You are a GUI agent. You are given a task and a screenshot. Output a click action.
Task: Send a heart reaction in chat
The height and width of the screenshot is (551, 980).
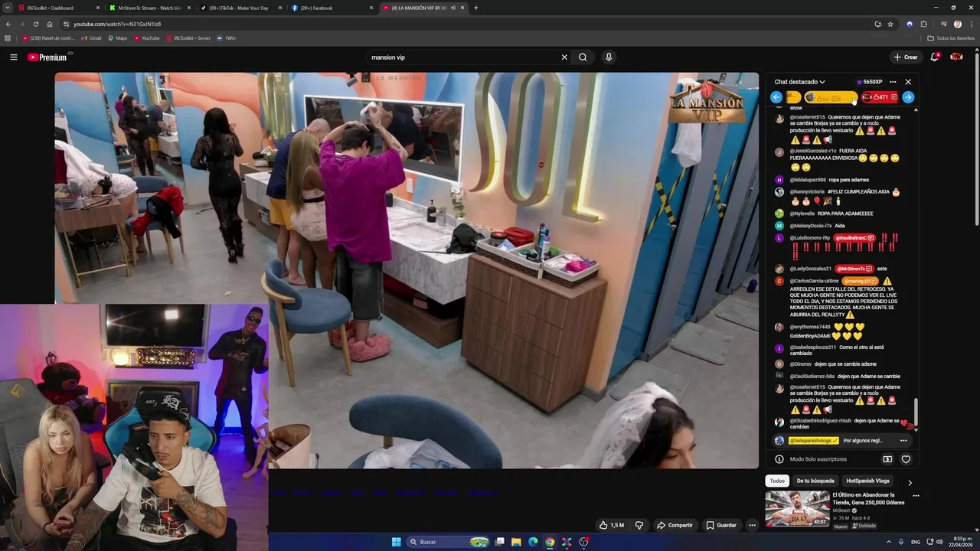pos(906,459)
